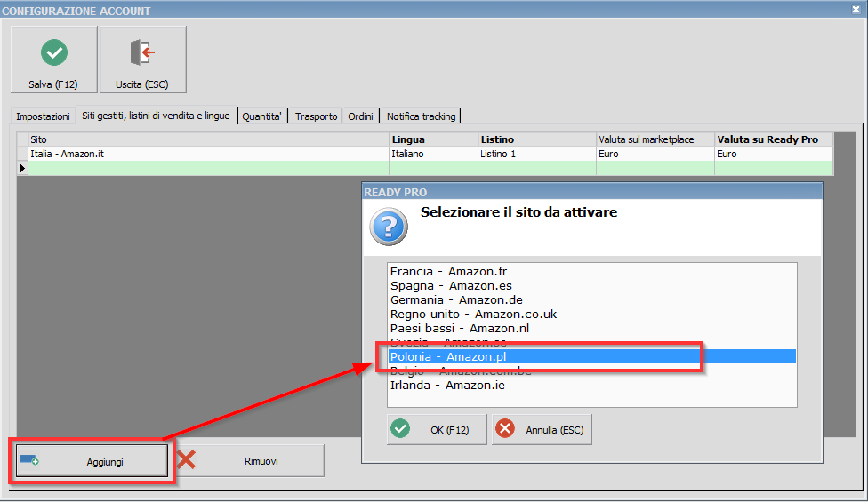The image size is (868, 502).
Task: Open the Trasporto tab
Action: 316,116
